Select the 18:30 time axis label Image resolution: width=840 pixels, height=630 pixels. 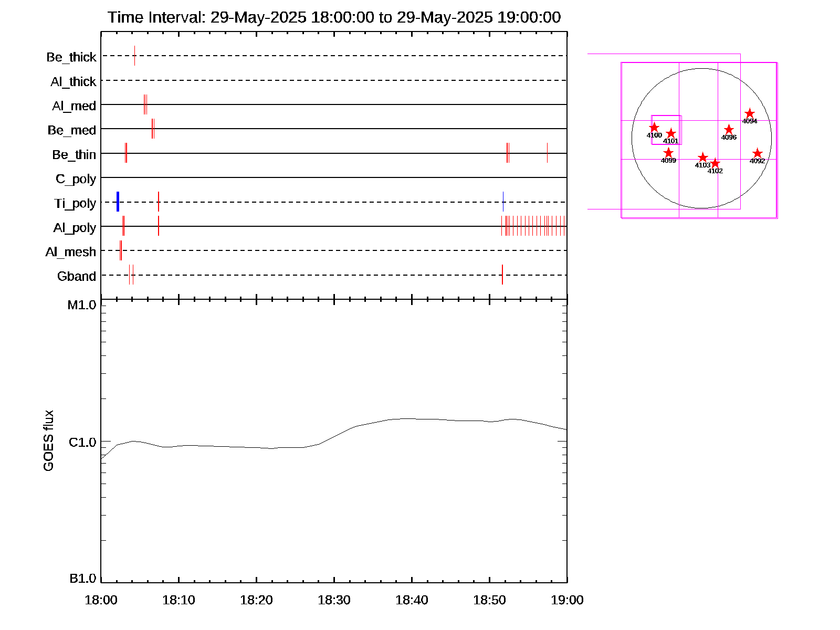334,600
